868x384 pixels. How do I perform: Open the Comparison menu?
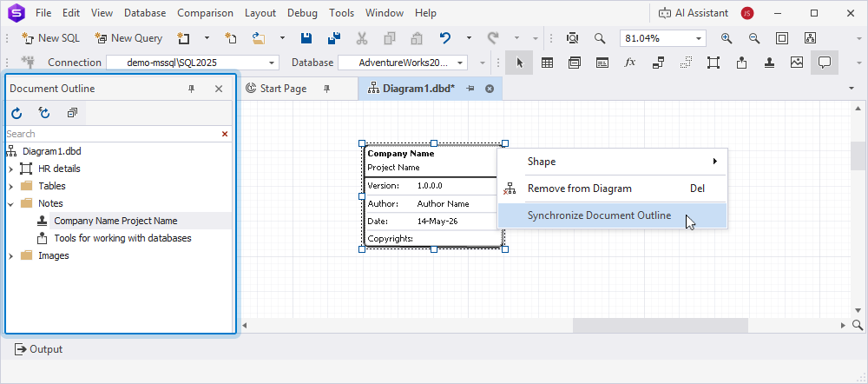point(206,13)
